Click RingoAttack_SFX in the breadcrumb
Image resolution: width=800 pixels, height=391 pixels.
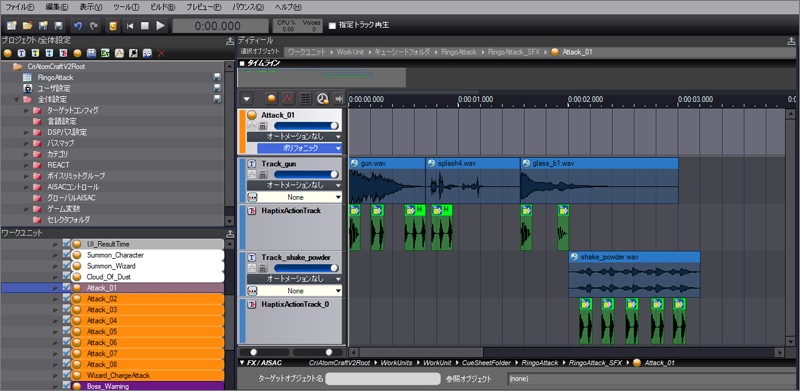pos(514,52)
